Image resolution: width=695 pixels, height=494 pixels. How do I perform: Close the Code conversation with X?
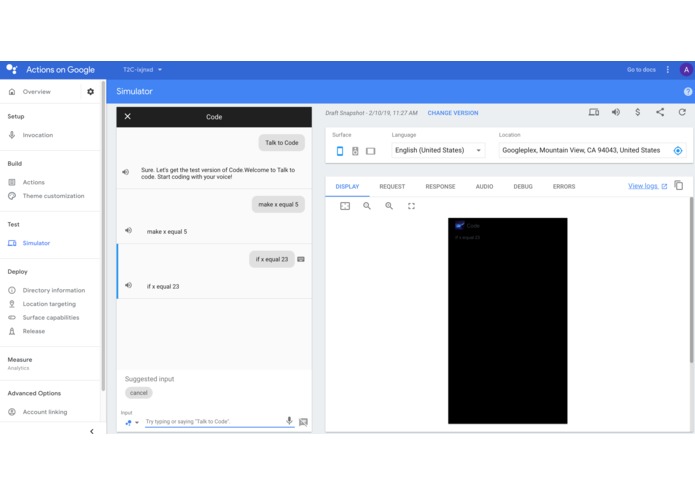[128, 117]
